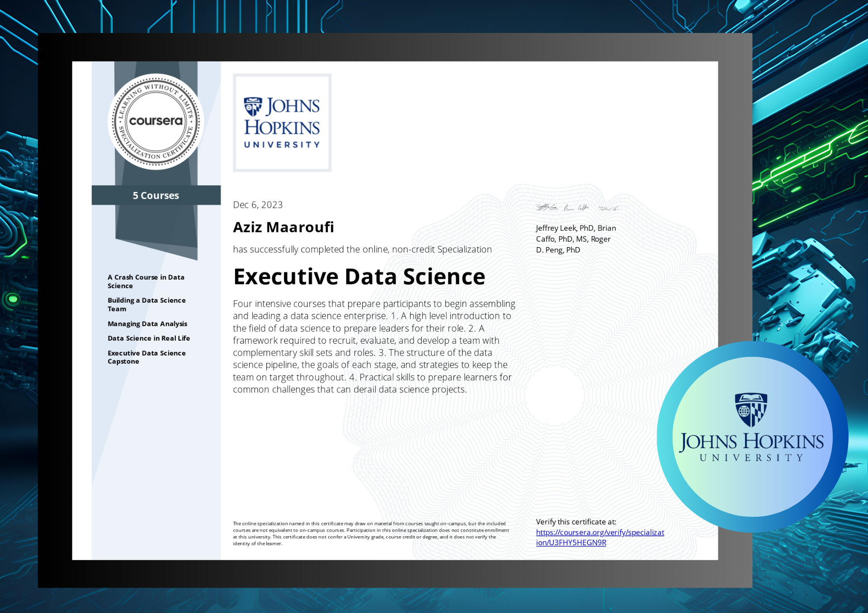
Task: Select 'Managing Data Analysis' course
Action: tap(147, 323)
